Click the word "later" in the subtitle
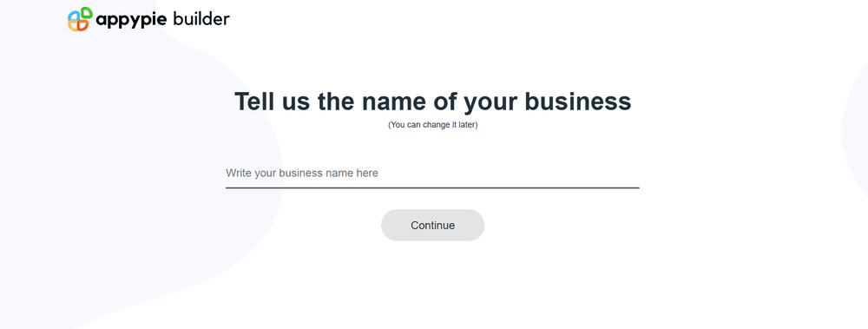This screenshot has width=868, height=329. 465,125
